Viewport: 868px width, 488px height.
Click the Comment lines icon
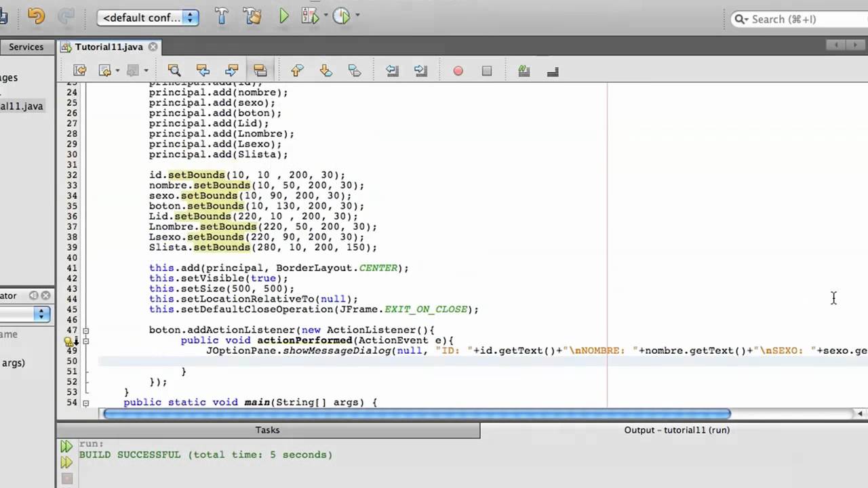[x=524, y=70]
